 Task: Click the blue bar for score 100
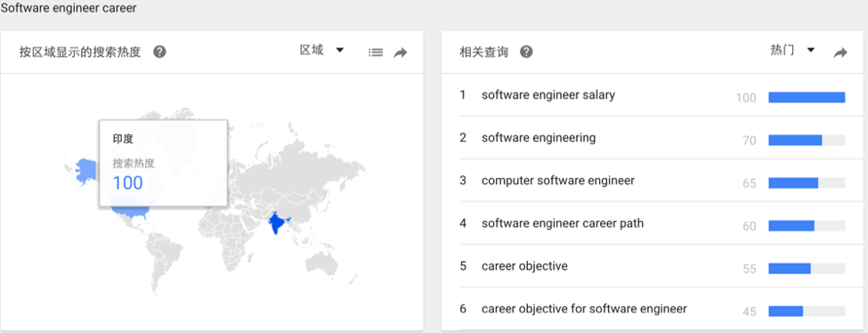click(x=807, y=98)
